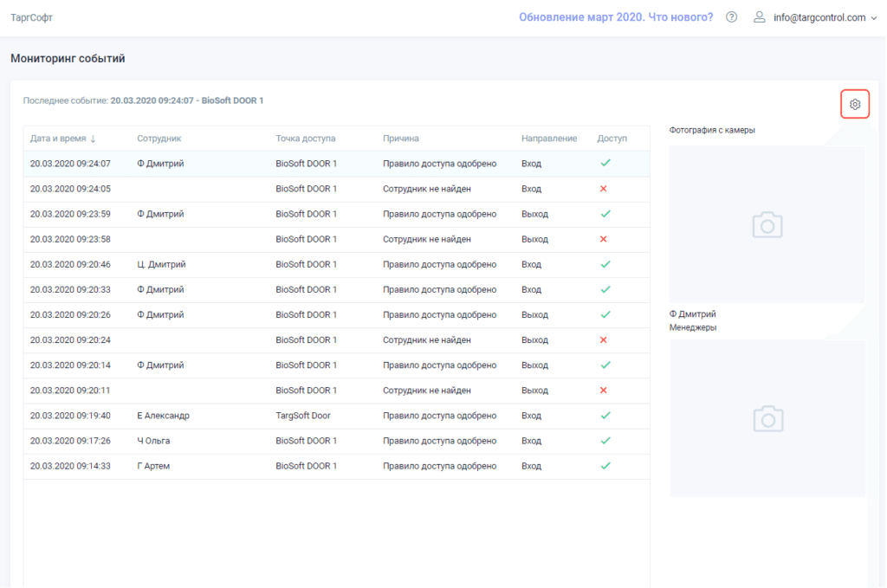Click TargSoft Door access point cell
The height and width of the screenshot is (588, 887).
(x=303, y=416)
